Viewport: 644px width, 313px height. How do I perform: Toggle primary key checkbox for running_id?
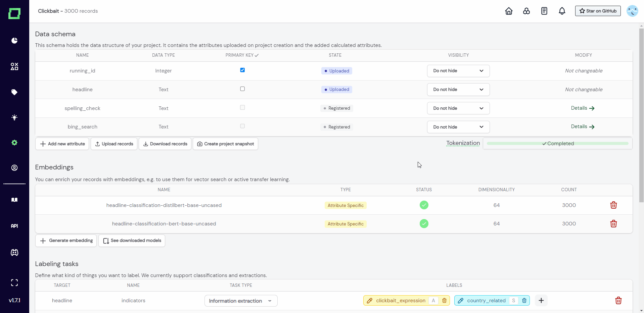click(242, 70)
